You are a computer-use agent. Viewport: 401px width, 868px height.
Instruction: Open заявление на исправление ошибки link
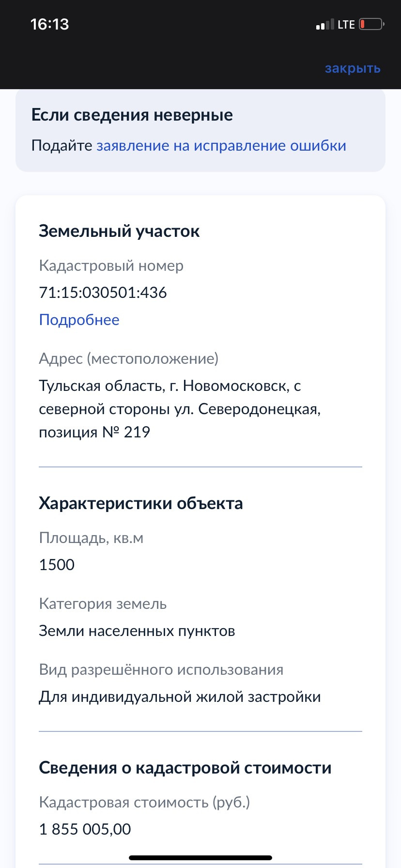click(x=221, y=146)
